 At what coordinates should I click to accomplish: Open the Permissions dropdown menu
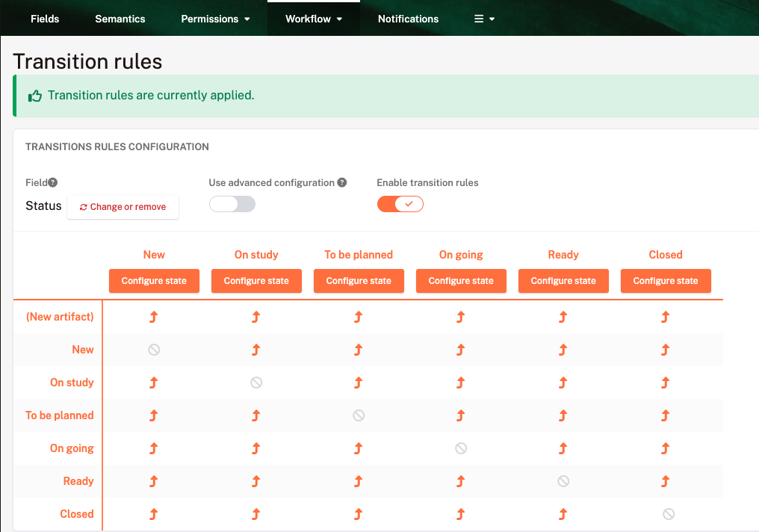point(216,19)
